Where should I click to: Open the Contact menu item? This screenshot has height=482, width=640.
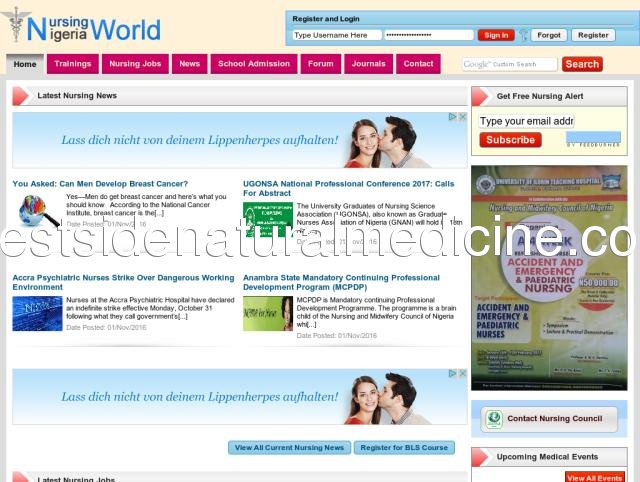click(418, 64)
